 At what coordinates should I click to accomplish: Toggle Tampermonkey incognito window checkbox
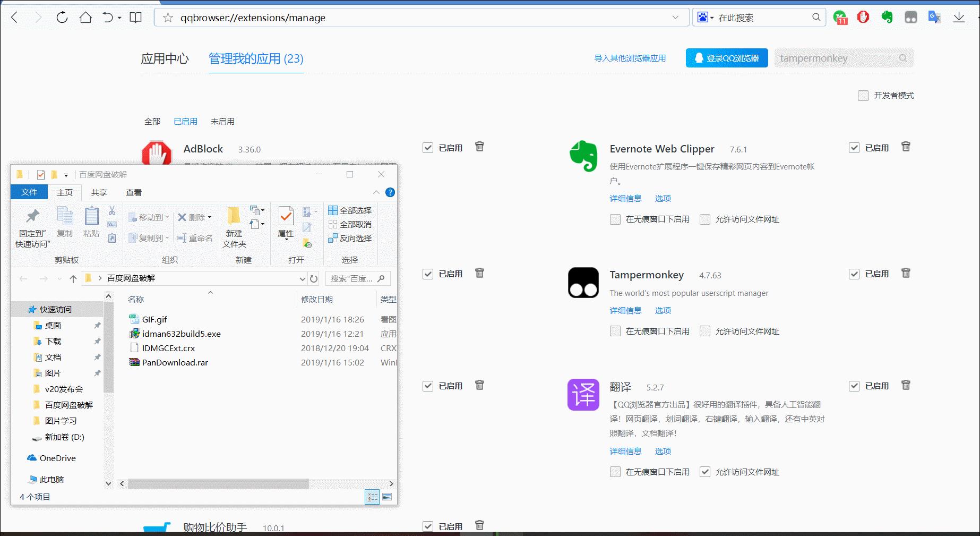[615, 331]
